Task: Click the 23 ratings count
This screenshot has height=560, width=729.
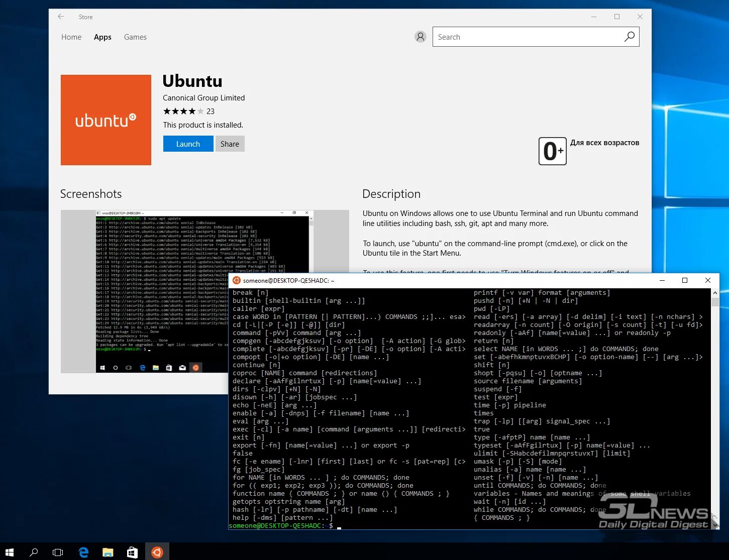Action: point(211,111)
